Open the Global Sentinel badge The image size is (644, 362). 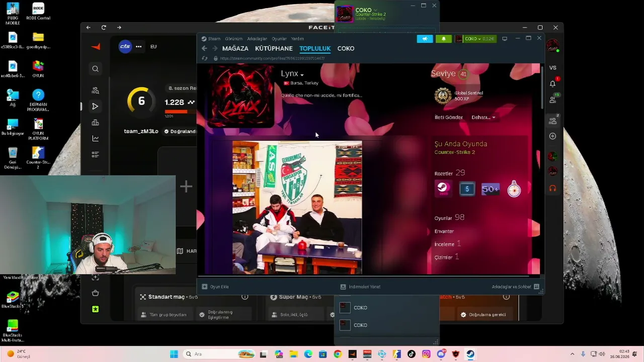[443, 96]
